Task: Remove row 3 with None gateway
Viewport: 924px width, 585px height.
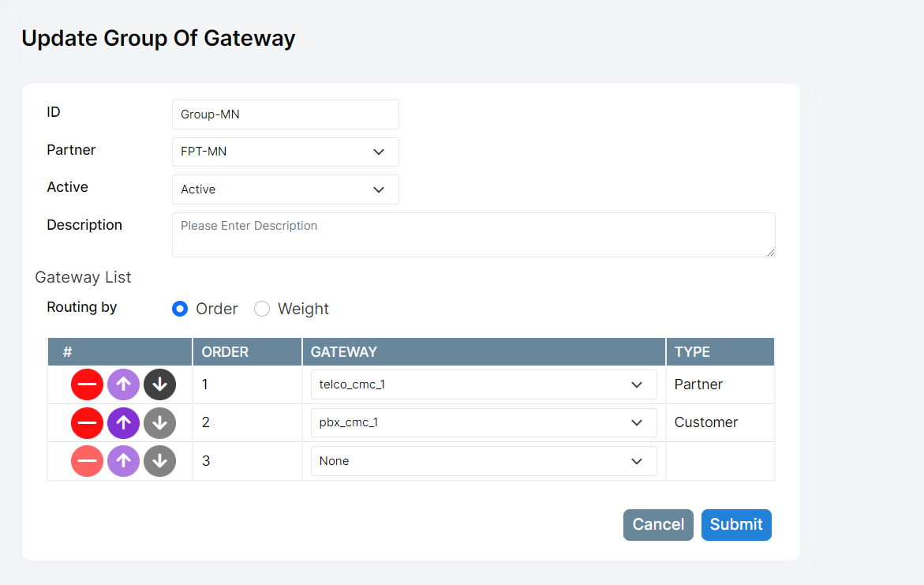Action: point(88,461)
